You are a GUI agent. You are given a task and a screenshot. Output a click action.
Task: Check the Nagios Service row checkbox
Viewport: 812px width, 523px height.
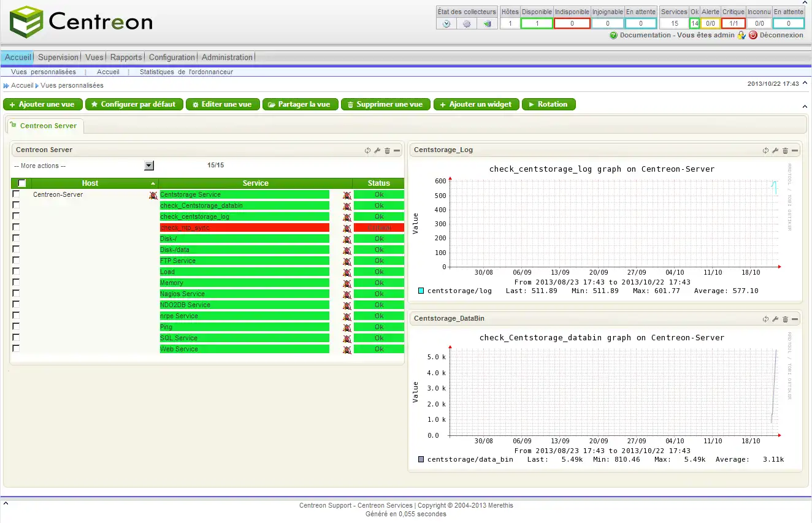click(x=16, y=293)
